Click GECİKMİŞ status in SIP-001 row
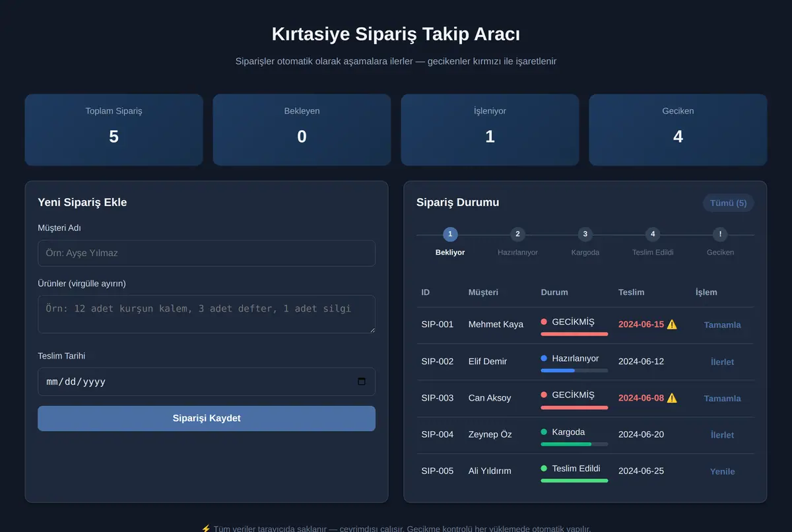792x532 pixels. (x=573, y=321)
